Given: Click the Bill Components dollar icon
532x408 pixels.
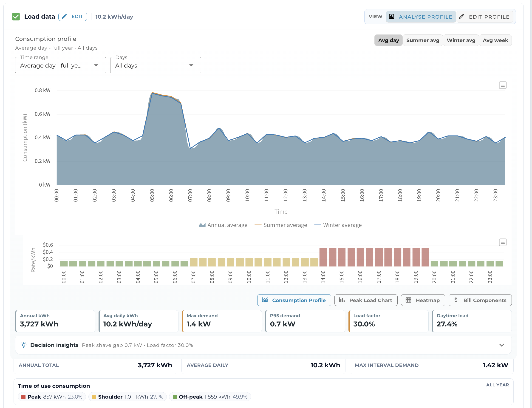Looking at the screenshot, I should point(456,300).
